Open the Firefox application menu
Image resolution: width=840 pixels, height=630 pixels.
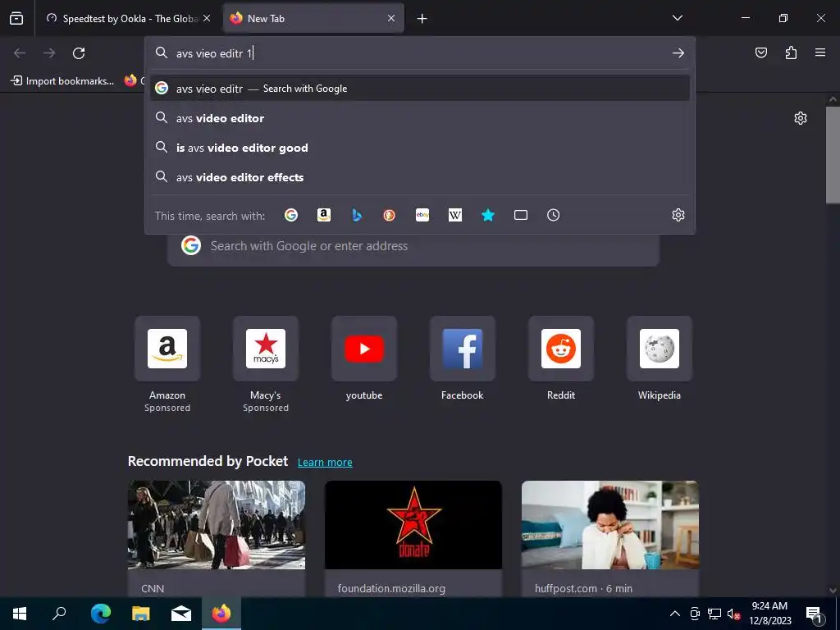coord(820,52)
